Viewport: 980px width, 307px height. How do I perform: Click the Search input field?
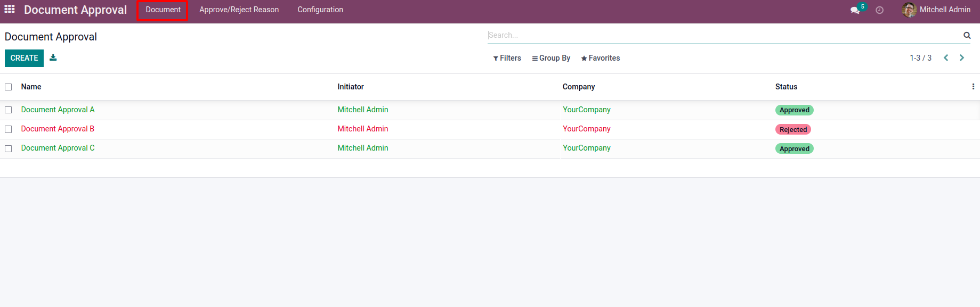pyautogui.click(x=725, y=35)
